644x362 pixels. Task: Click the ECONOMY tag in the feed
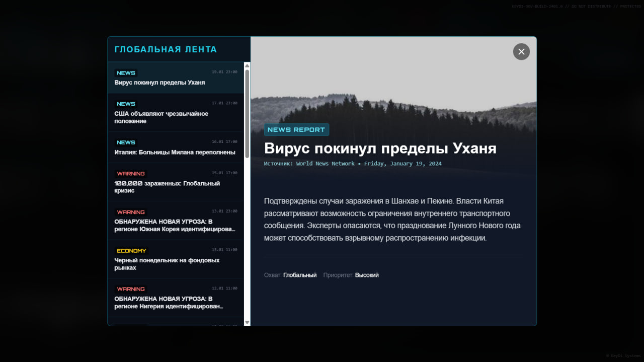click(x=131, y=251)
